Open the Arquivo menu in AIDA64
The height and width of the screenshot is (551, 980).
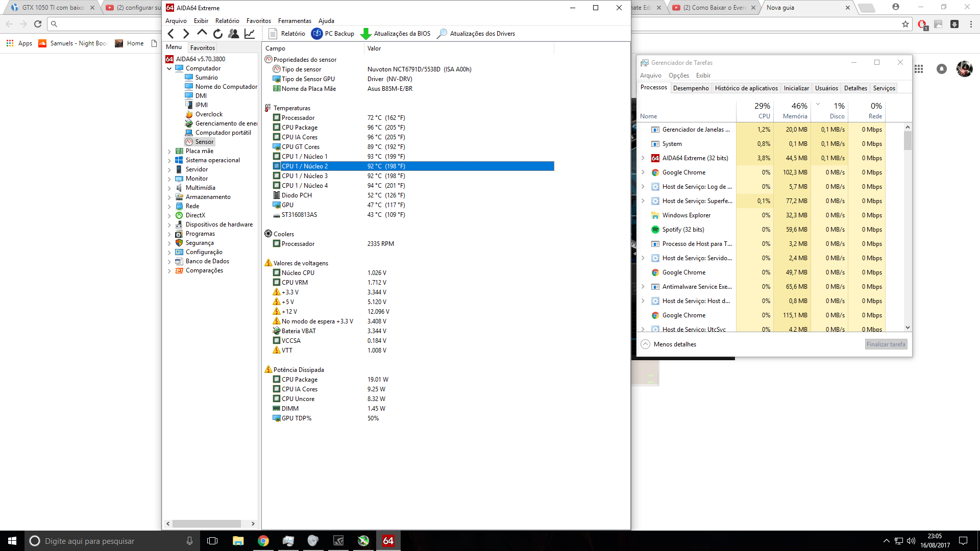[x=176, y=21]
